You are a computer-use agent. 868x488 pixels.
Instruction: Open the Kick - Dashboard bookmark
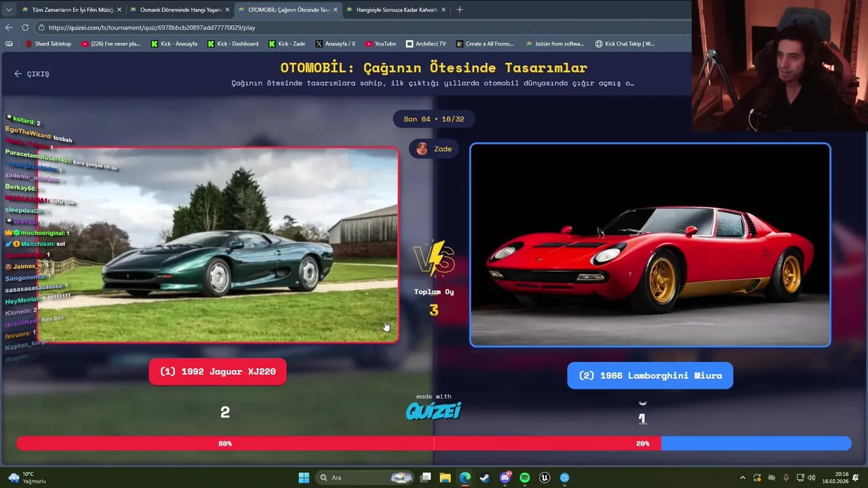click(233, 43)
